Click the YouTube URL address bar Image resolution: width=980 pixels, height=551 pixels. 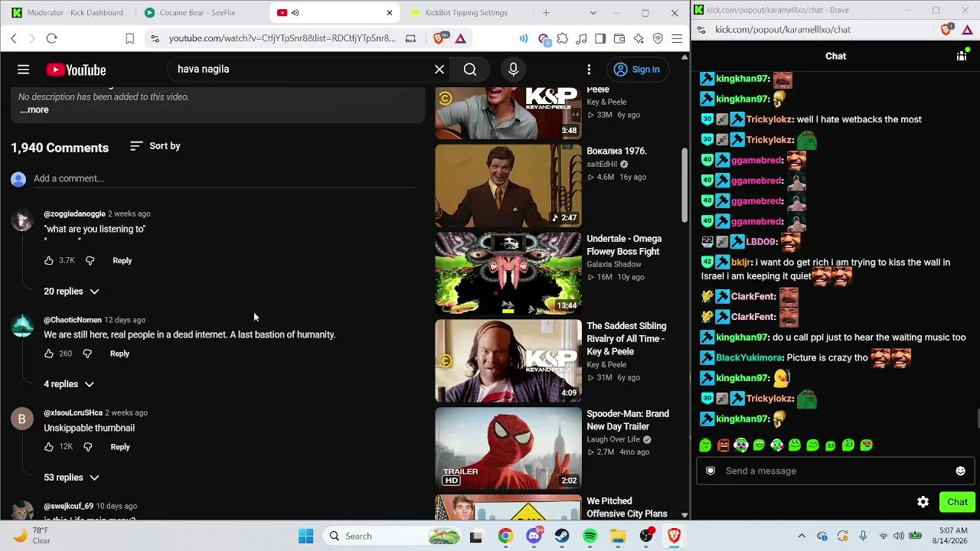283,38
